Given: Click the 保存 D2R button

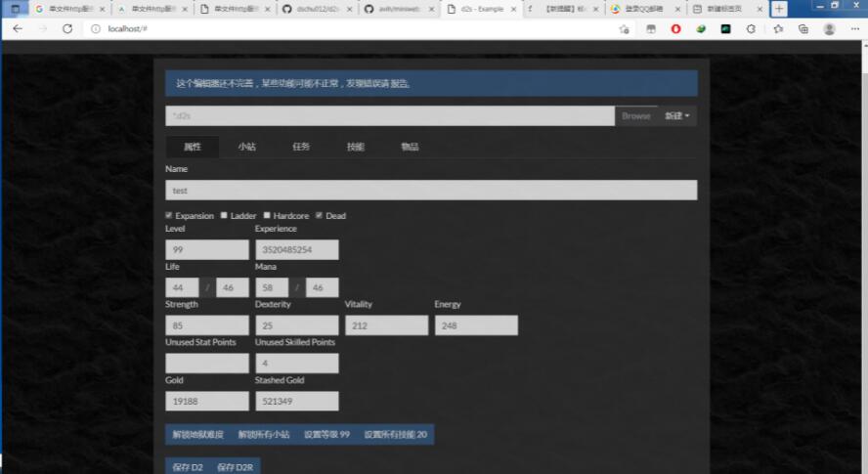Looking at the screenshot, I should (235, 467).
